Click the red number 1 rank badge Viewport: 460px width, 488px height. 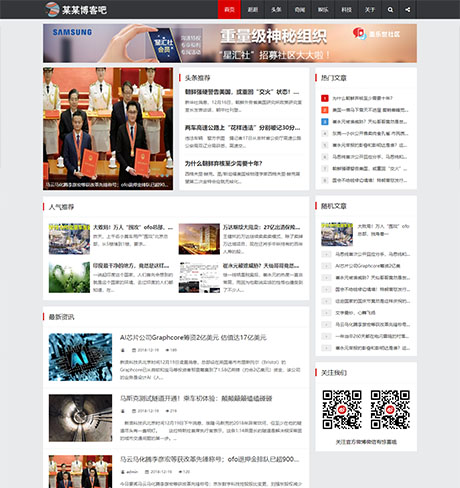[x=325, y=98]
